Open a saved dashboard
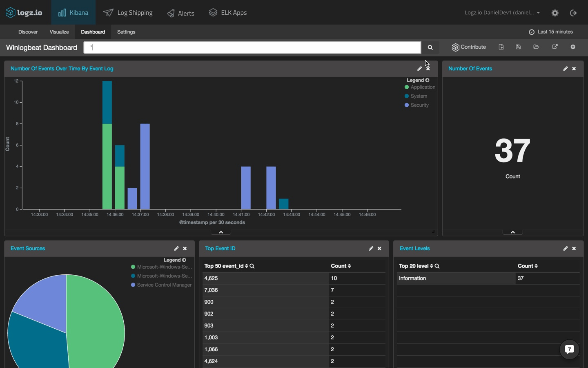 pyautogui.click(x=536, y=47)
